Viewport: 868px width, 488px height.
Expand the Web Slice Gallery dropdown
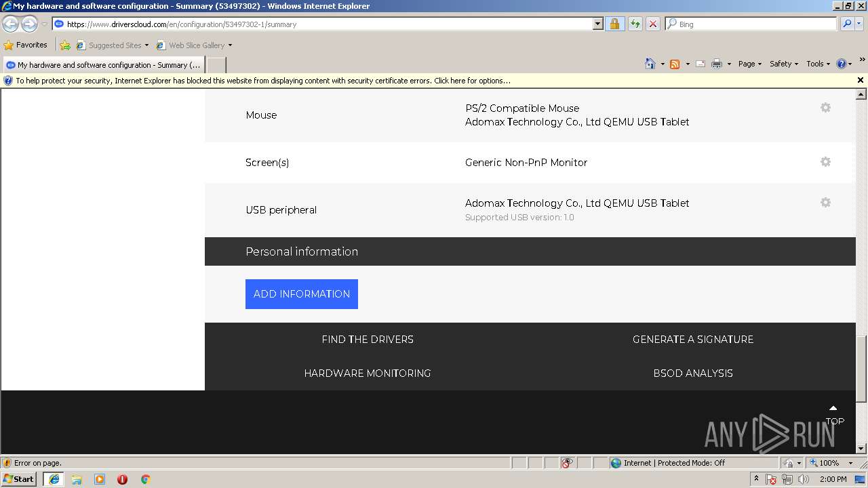[x=230, y=45]
